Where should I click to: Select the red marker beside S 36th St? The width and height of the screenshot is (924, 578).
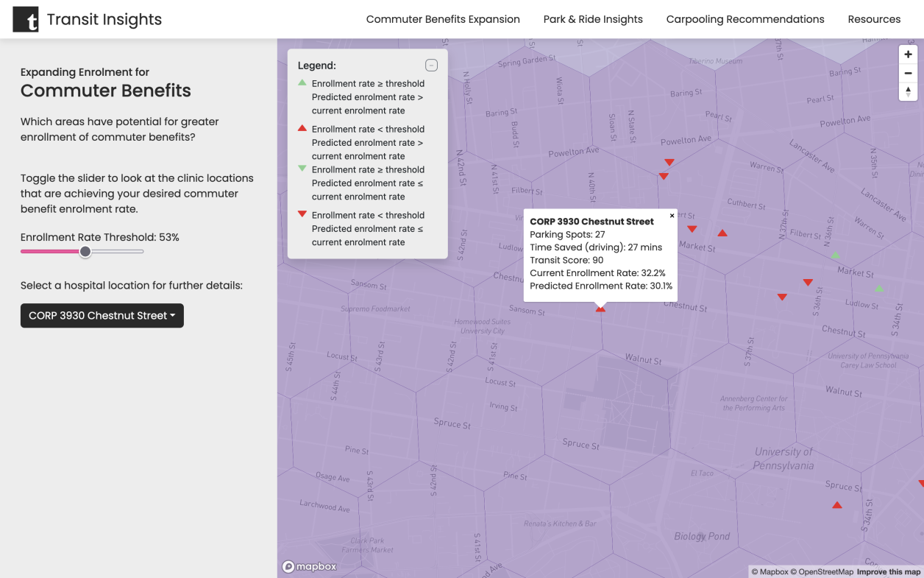pos(808,283)
